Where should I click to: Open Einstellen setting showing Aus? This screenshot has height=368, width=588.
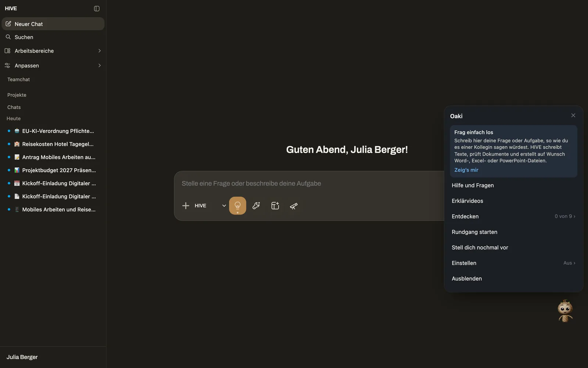(x=513, y=263)
